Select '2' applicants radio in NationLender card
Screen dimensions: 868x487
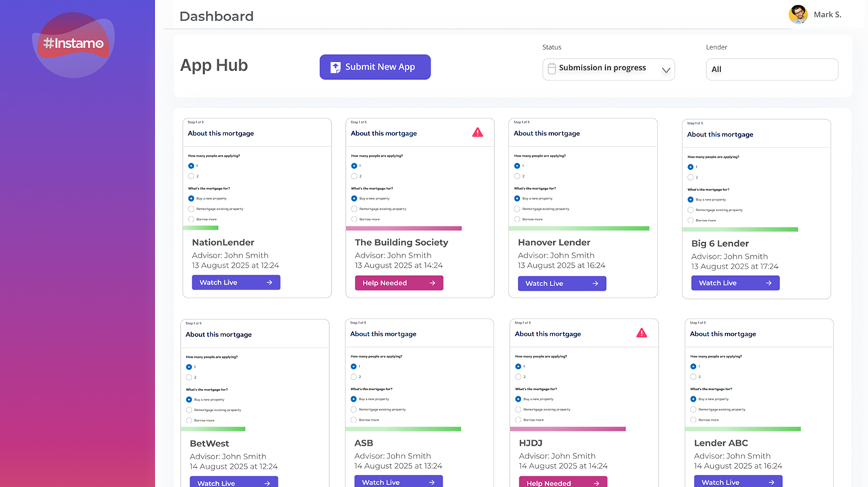point(191,177)
